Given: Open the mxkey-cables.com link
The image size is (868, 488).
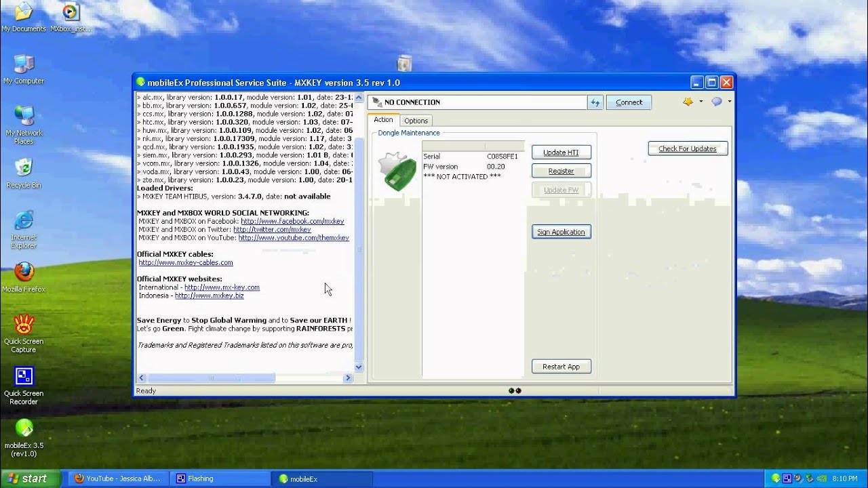Looking at the screenshot, I should click(x=186, y=262).
